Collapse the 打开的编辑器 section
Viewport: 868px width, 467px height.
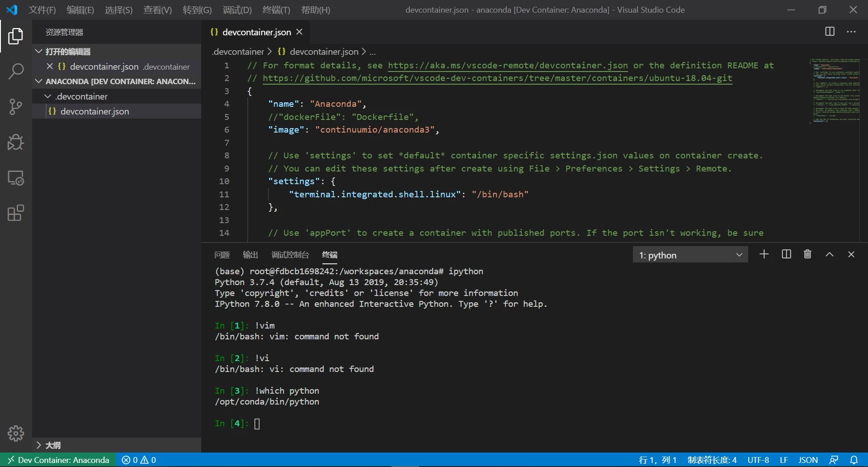117,52
